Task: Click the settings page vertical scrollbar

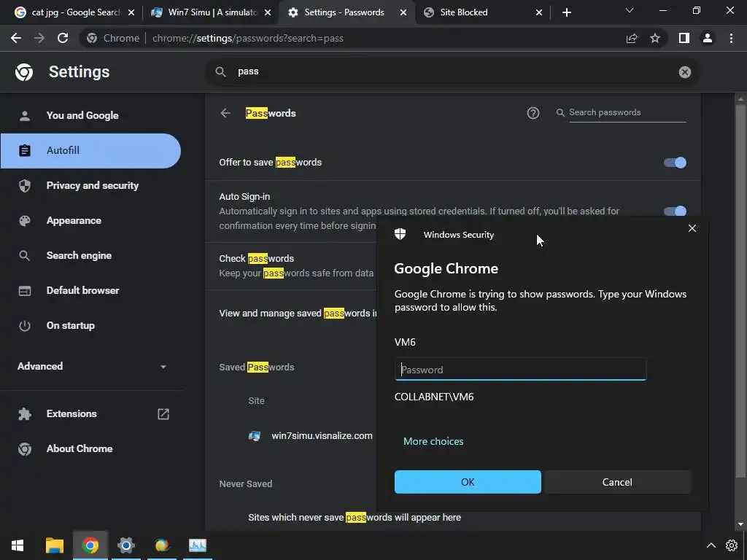Action: pos(740,290)
